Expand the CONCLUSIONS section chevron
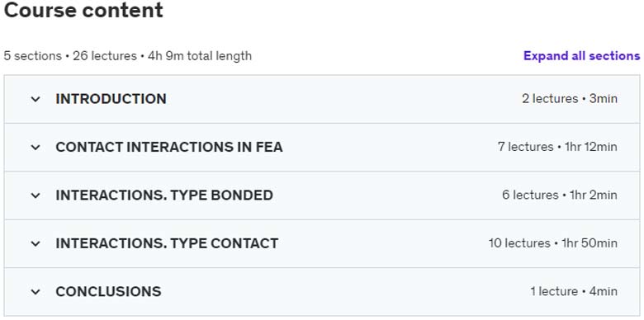This screenshot has width=644, height=320. [36, 292]
